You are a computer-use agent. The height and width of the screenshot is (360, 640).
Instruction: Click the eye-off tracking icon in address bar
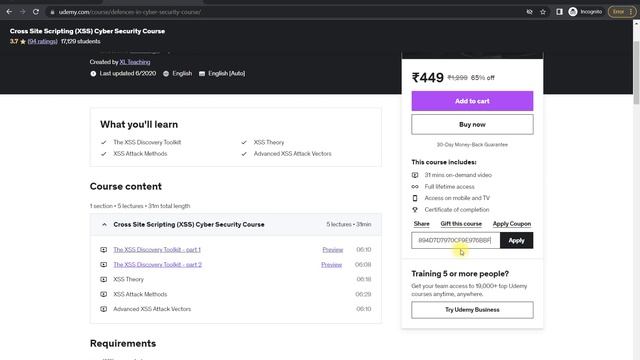[x=529, y=12]
